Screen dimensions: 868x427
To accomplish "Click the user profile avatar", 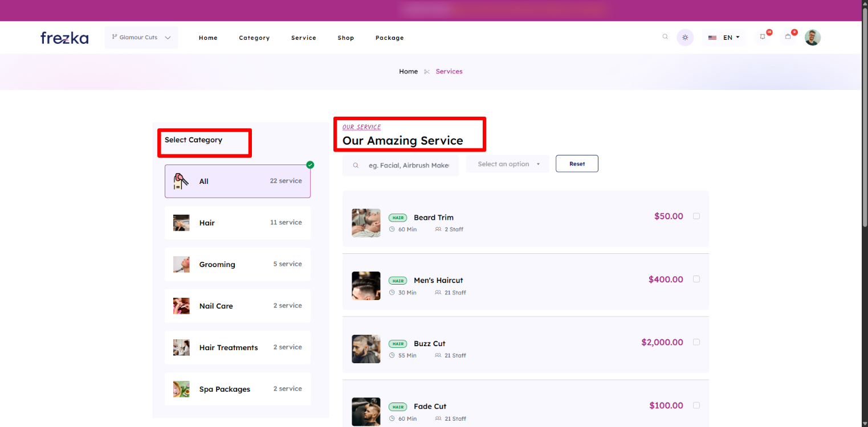I will [x=813, y=38].
